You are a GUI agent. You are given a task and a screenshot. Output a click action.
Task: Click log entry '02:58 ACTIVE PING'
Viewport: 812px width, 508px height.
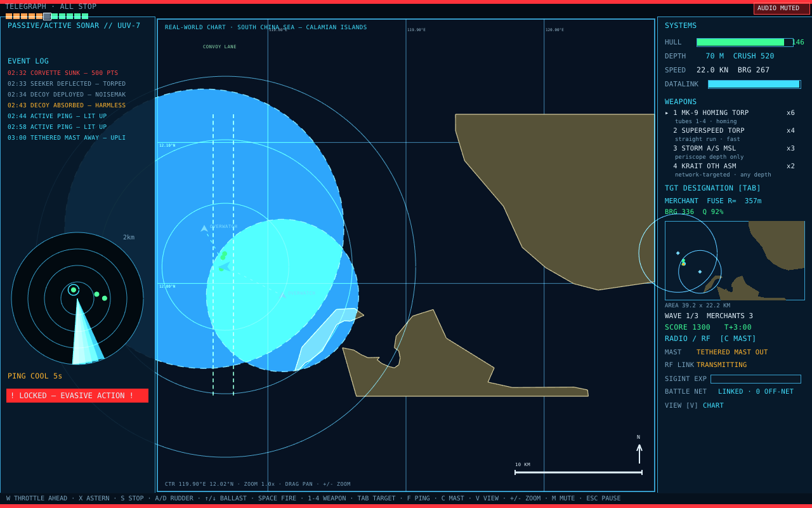point(57,127)
